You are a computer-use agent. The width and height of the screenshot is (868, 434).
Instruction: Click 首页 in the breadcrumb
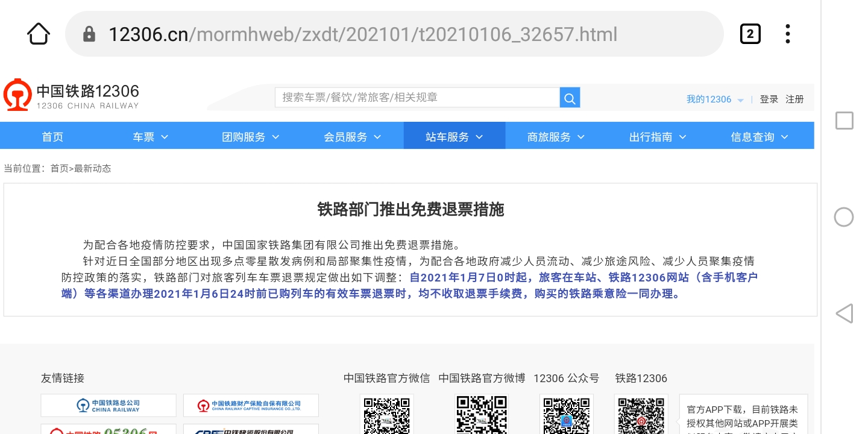(59, 169)
